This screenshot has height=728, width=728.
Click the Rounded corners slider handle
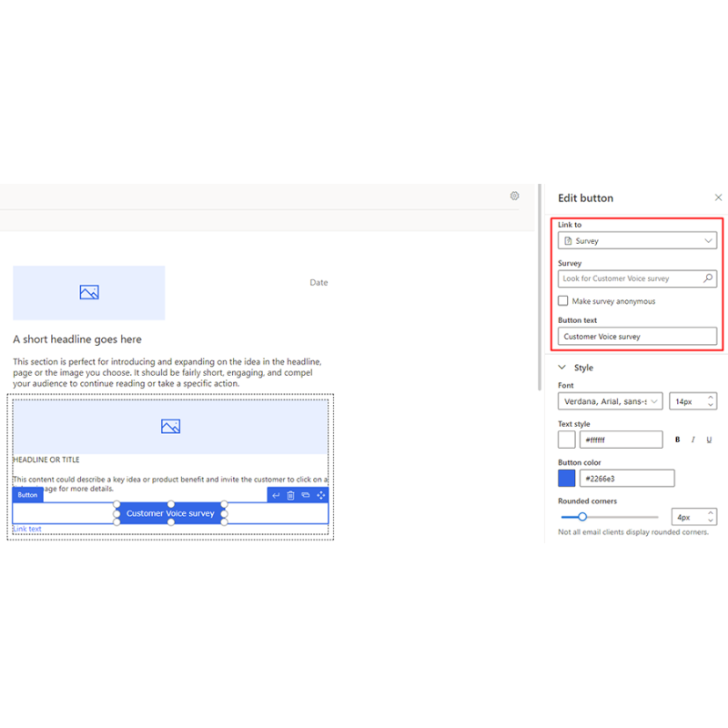(x=582, y=517)
